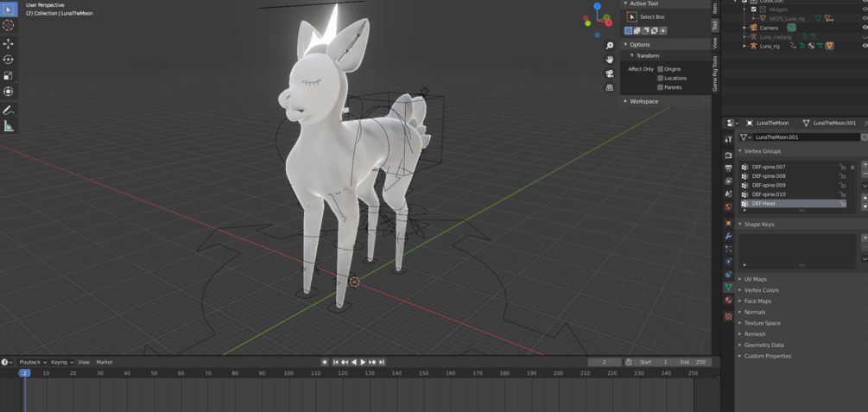Toggle lock on DEF-spine.009 vertex group
This screenshot has width=868, height=412.
842,185
